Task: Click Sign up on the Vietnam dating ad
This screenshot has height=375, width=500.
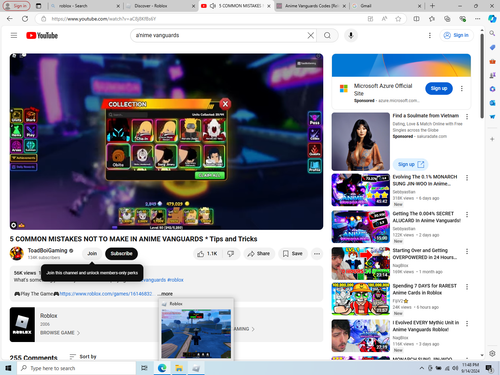Action: click(410, 164)
